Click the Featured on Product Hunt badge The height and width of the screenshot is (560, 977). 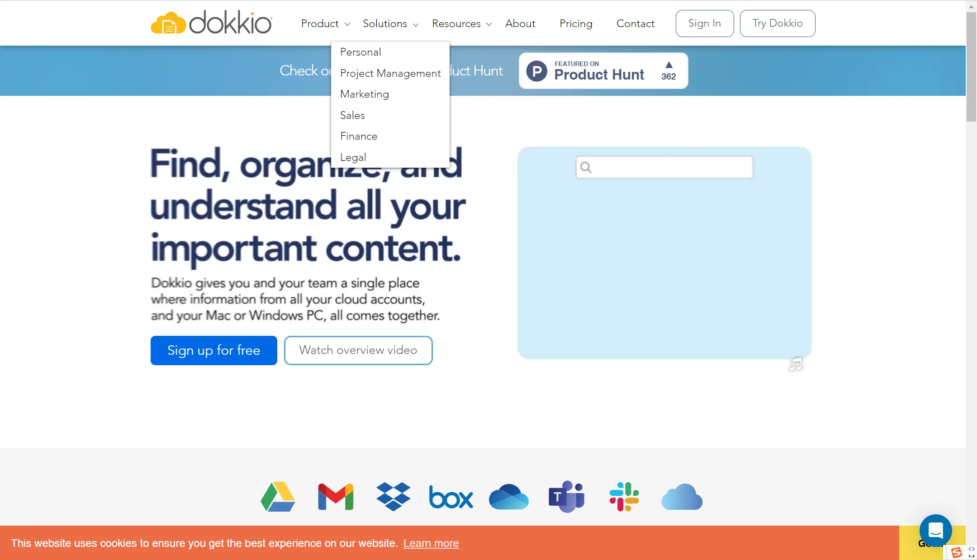point(603,71)
